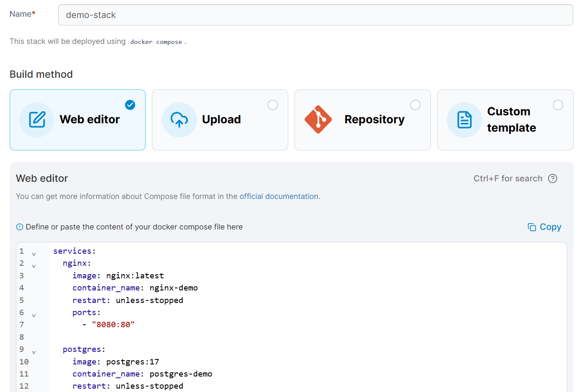This screenshot has height=392, width=579.
Task: Click the 'container_name: nginx-demo' line
Action: point(135,288)
